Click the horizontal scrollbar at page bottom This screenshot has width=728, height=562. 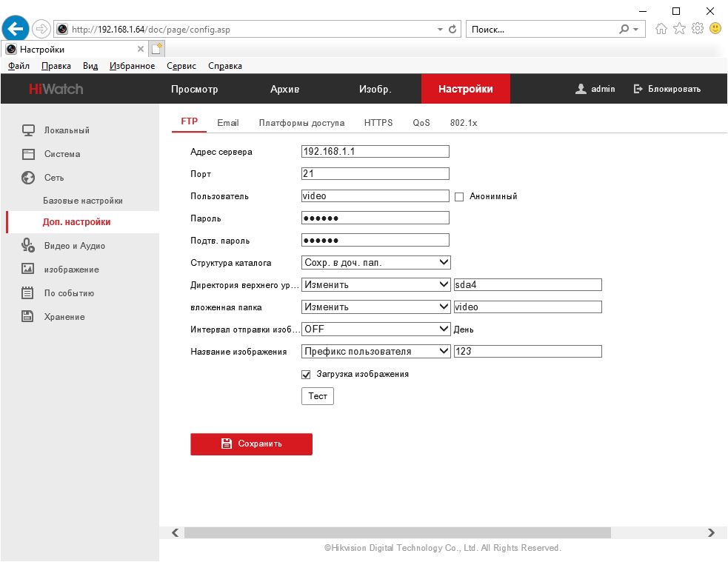(397, 532)
